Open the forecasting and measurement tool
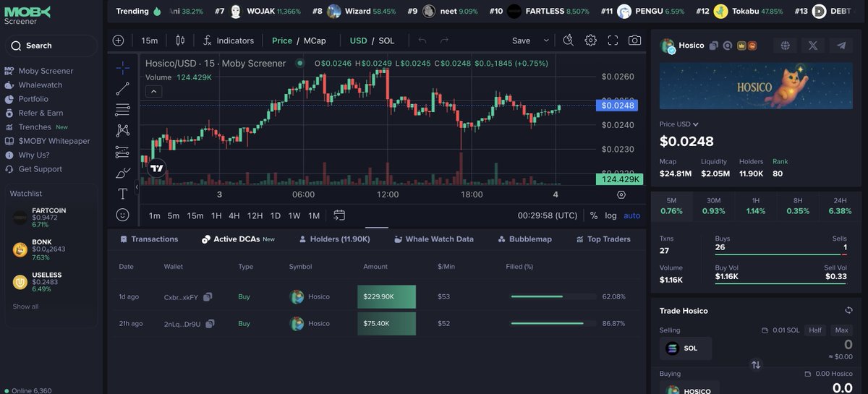868x394 pixels. coord(122,152)
